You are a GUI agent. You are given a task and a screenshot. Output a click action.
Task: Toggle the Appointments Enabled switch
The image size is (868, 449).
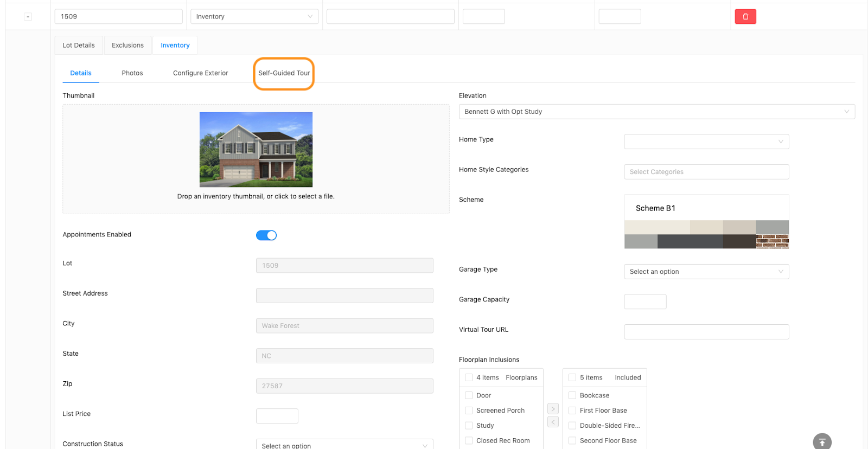pos(266,235)
